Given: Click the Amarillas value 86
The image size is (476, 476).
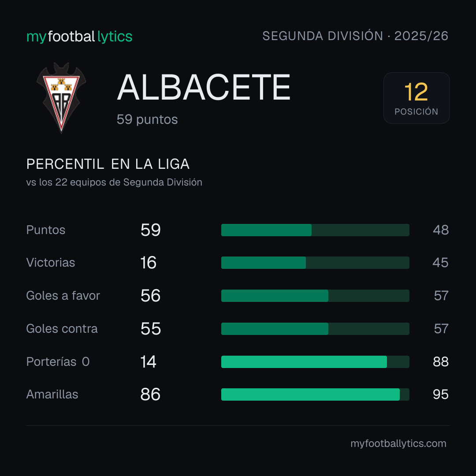Looking at the screenshot, I should pyautogui.click(x=150, y=394).
